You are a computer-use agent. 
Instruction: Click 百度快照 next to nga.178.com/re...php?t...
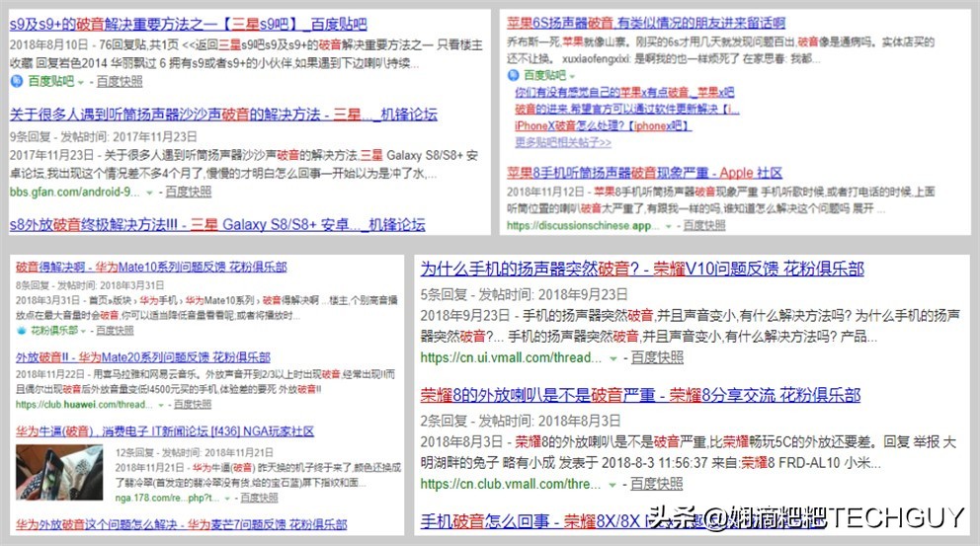[x=260, y=498]
